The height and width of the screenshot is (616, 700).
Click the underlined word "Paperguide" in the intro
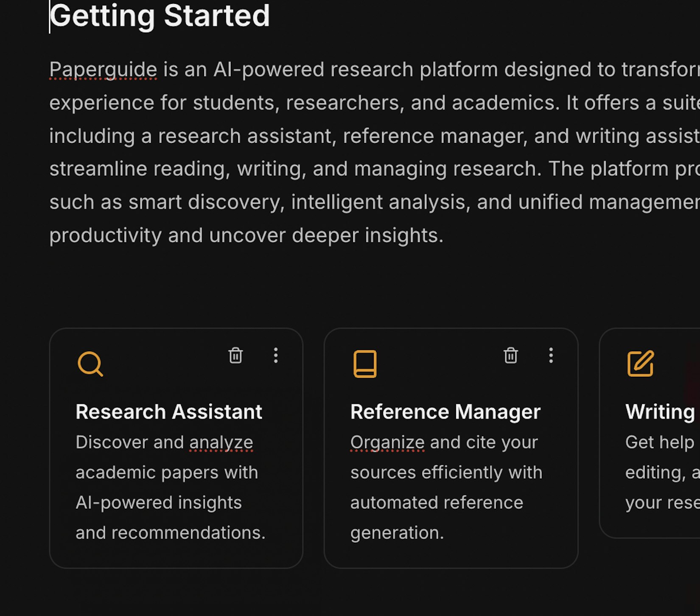[103, 70]
